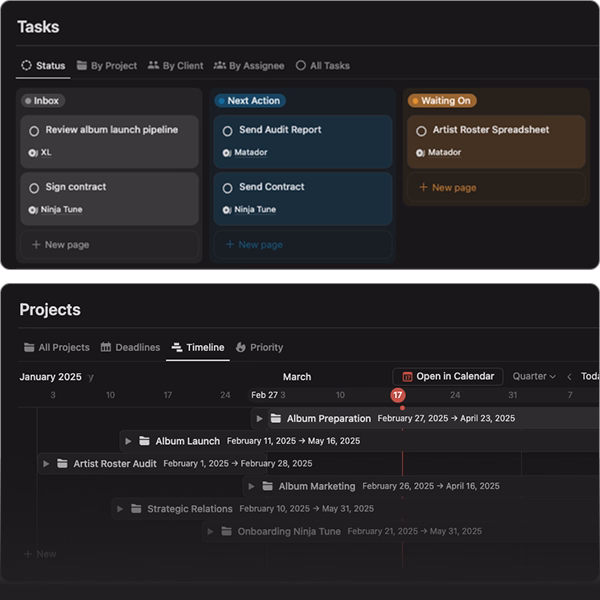Open the Priority tab

click(x=259, y=347)
